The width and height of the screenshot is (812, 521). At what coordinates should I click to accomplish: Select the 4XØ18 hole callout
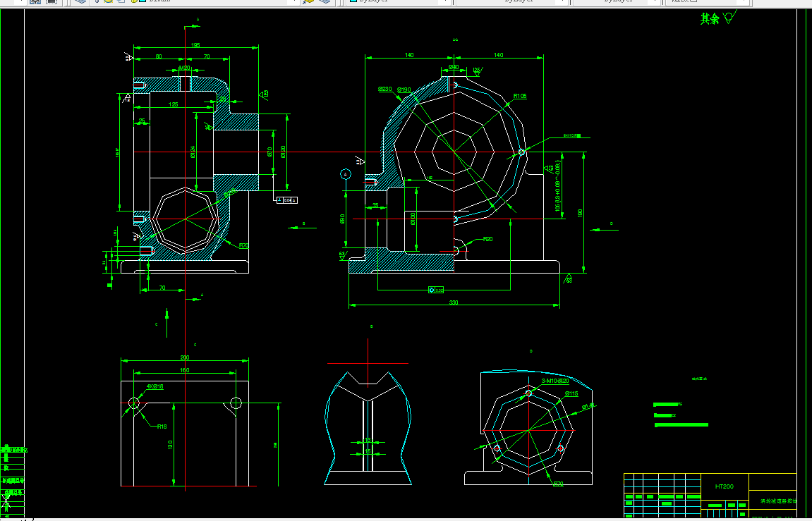tap(154, 386)
